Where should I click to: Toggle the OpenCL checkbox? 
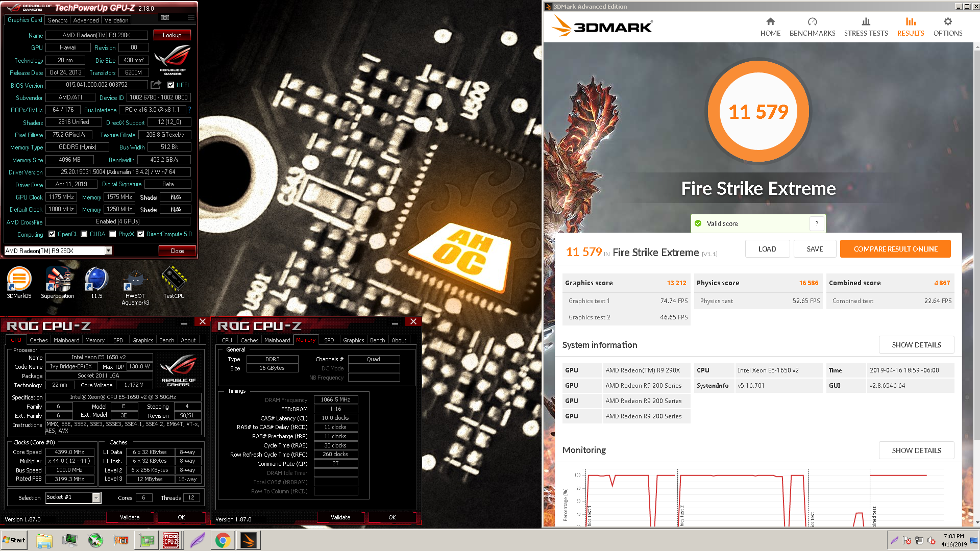pyautogui.click(x=52, y=234)
